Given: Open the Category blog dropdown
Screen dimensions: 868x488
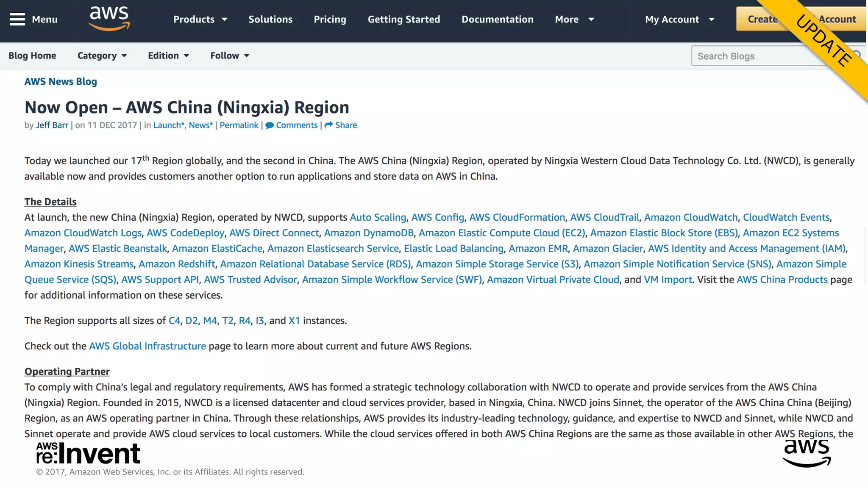Looking at the screenshot, I should 102,56.
